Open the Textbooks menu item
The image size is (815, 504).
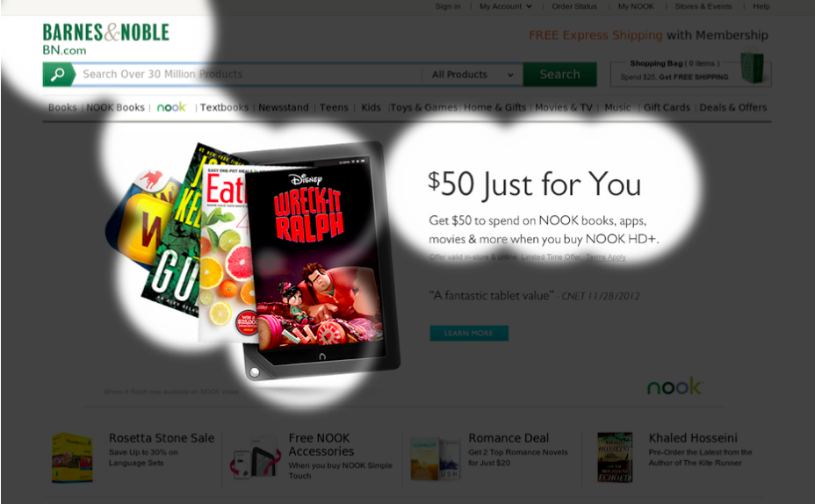coord(224,107)
